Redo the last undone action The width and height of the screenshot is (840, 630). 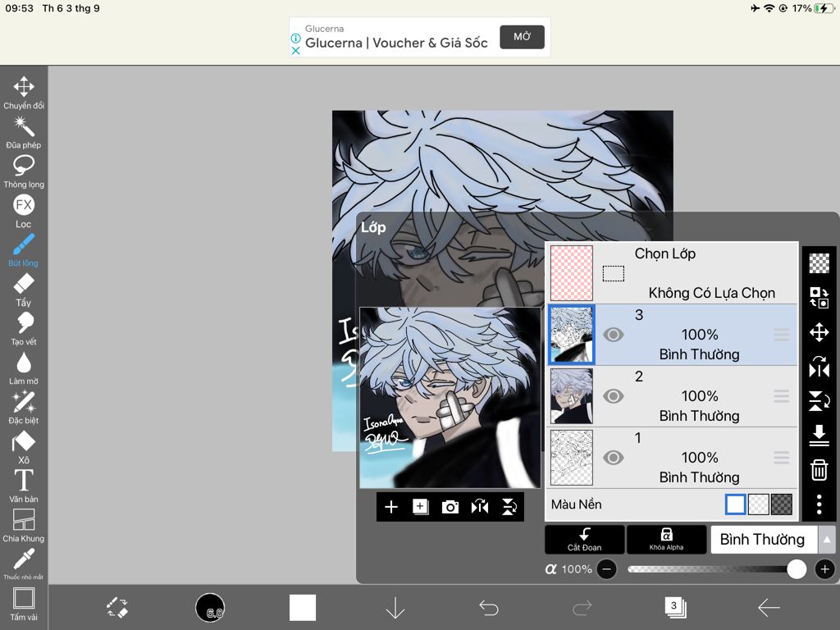(582, 608)
